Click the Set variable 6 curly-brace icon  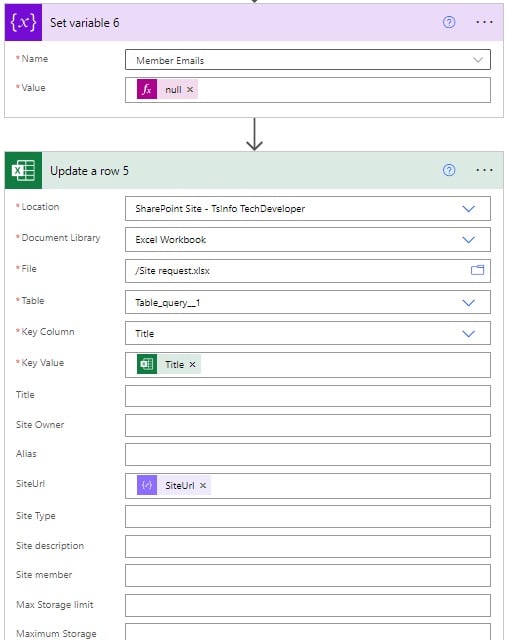point(23,22)
